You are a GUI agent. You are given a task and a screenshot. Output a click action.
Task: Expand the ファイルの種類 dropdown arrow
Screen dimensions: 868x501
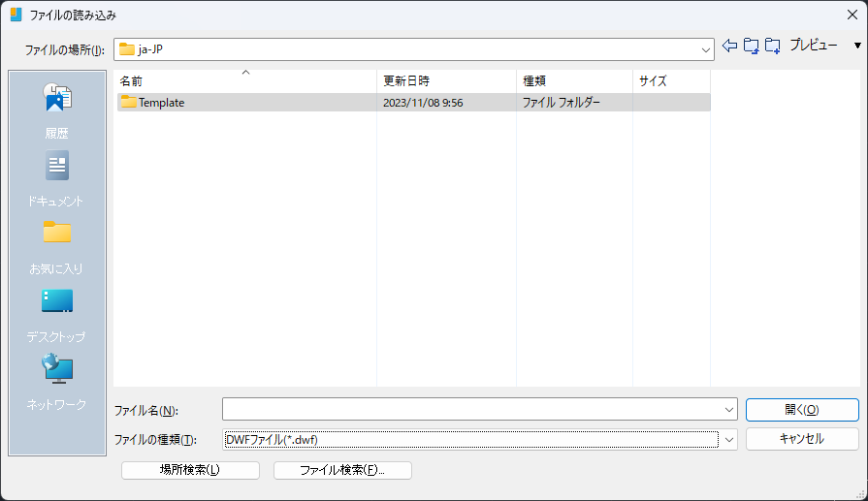coord(729,440)
